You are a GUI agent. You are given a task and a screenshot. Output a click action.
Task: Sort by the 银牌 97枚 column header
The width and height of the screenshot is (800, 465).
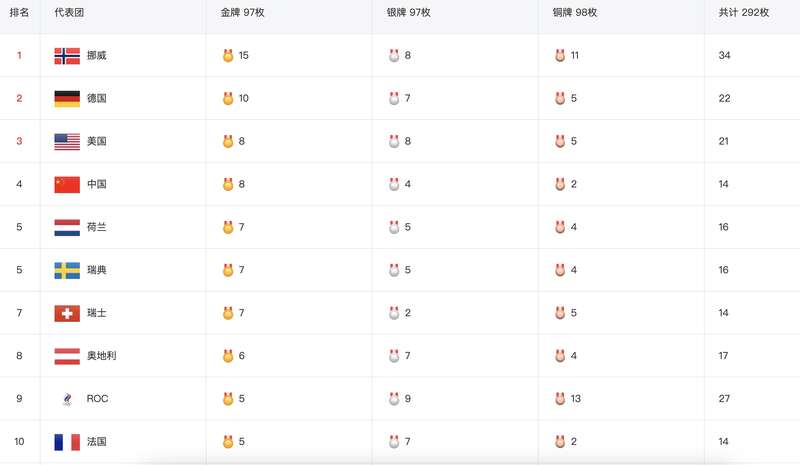click(x=408, y=12)
